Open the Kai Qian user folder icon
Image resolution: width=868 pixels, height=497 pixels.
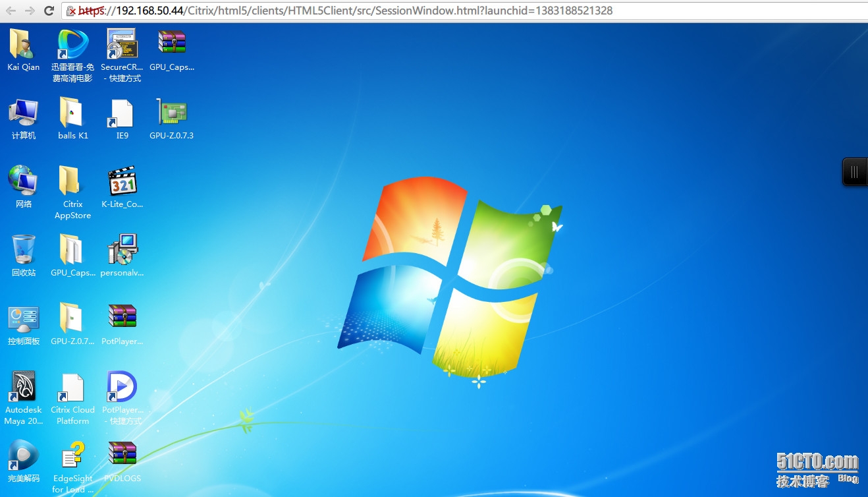point(23,44)
